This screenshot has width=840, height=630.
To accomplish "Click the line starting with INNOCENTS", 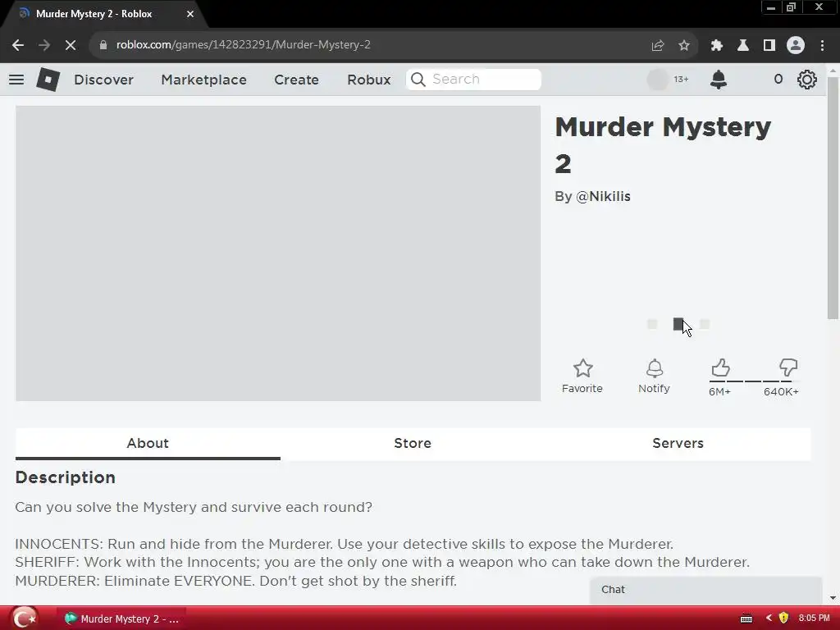I will tap(344, 545).
